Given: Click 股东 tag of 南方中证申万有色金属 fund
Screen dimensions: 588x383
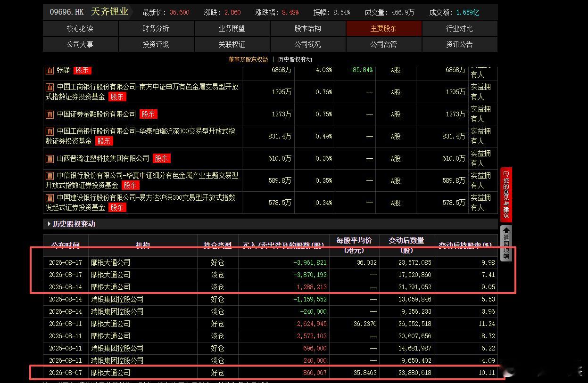Looking at the screenshot, I should (117, 97).
